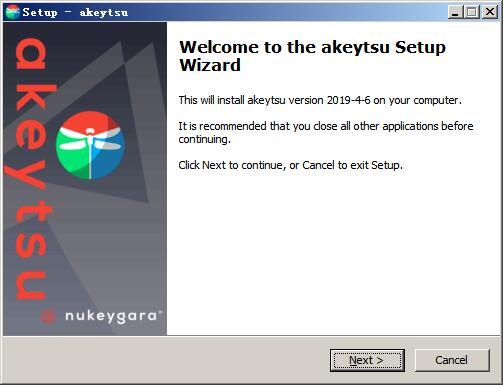
Task: Click the green segment of dragonfly logo
Action: (x=72, y=157)
